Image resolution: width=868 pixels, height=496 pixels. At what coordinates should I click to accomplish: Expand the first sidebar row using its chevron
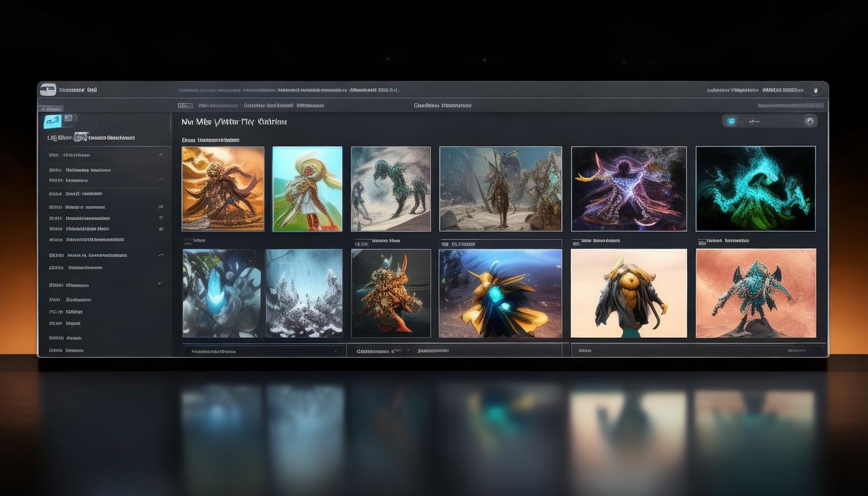(161, 155)
